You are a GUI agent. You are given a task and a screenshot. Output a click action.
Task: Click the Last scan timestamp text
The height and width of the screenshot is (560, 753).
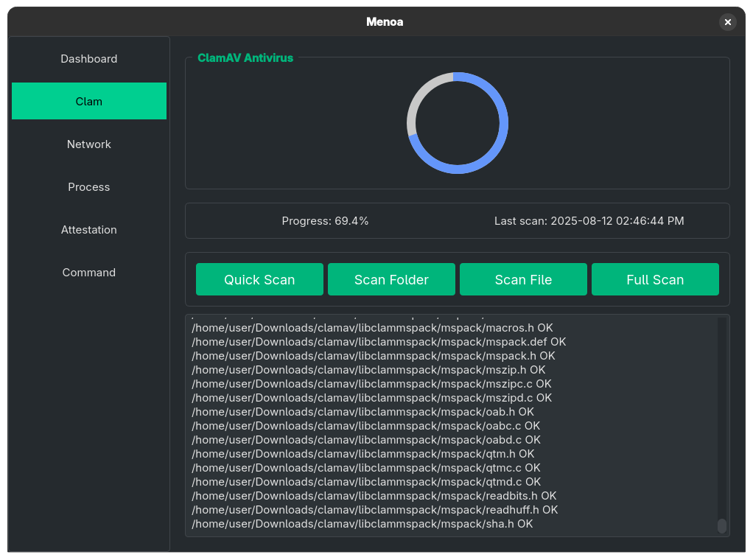pyautogui.click(x=589, y=221)
